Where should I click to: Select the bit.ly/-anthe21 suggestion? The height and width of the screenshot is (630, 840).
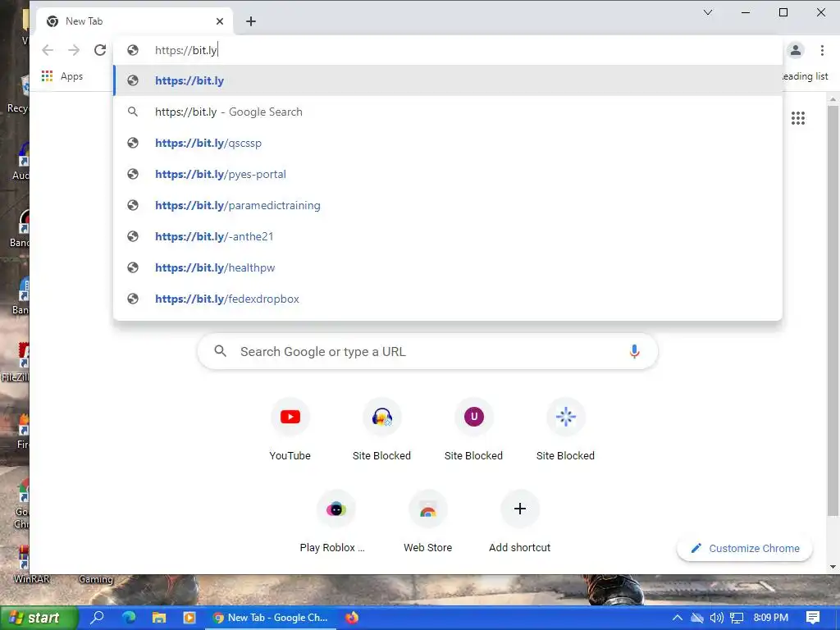pyautogui.click(x=448, y=236)
